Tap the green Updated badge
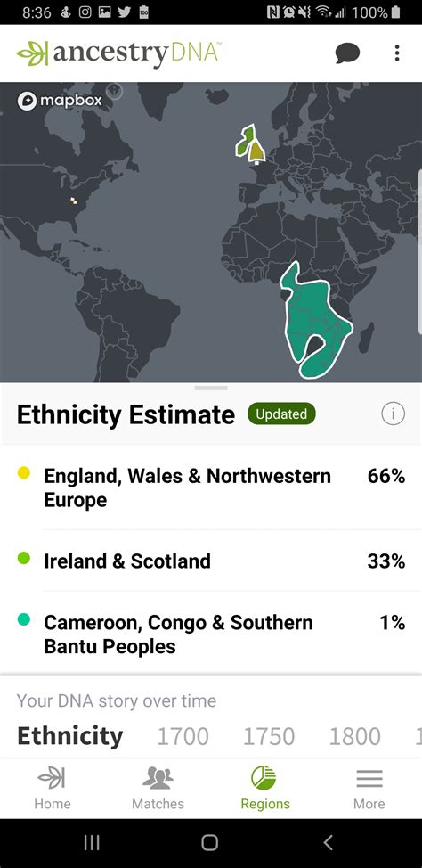Screen dimensions: 422x868 point(281,414)
